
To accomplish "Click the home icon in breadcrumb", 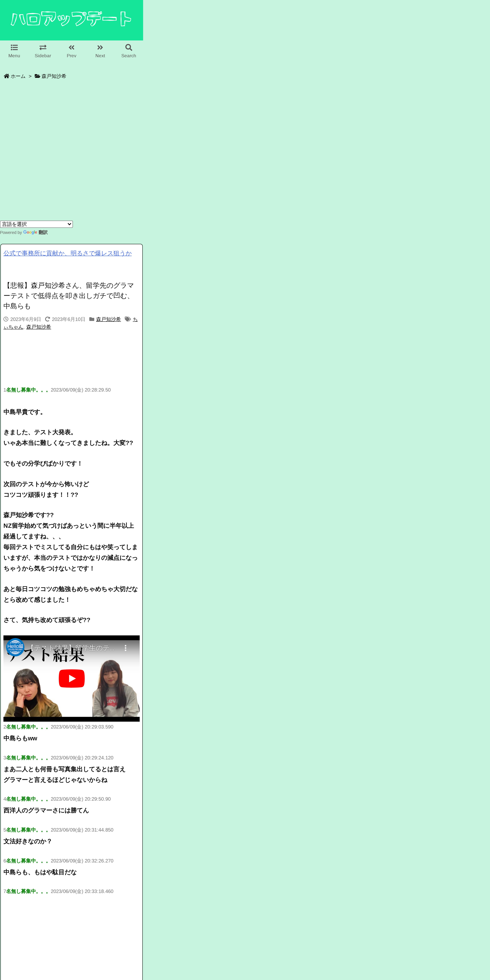I will 6,76.
